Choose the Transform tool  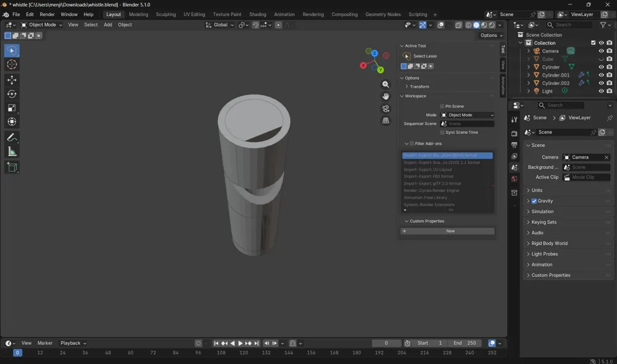[x=12, y=122]
